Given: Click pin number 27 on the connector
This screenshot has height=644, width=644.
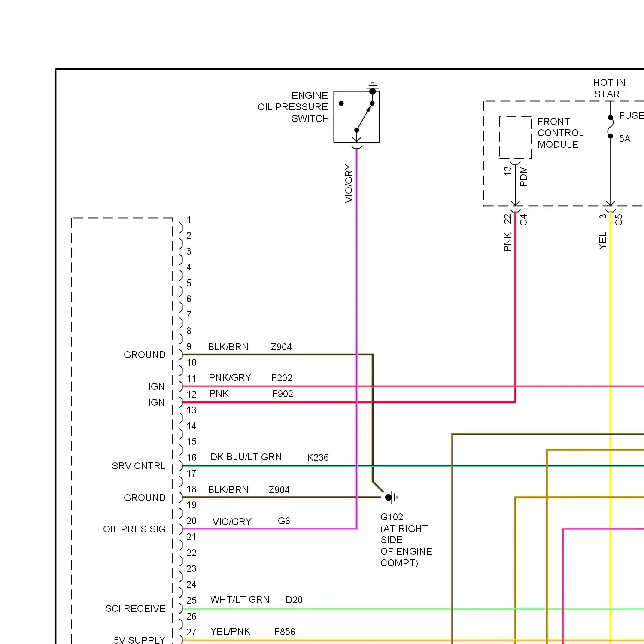Looking at the screenshot, I should [191, 632].
